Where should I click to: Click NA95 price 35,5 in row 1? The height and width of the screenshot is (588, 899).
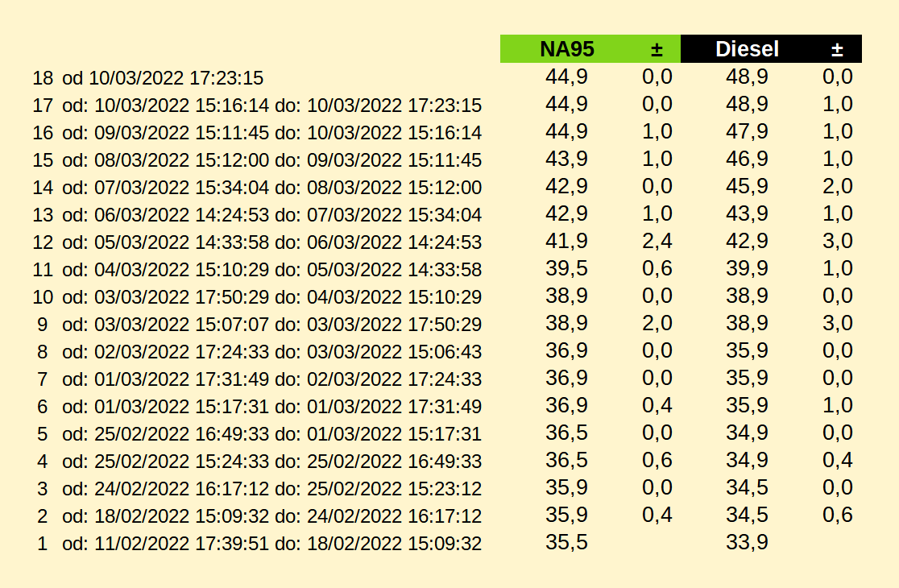point(566,542)
